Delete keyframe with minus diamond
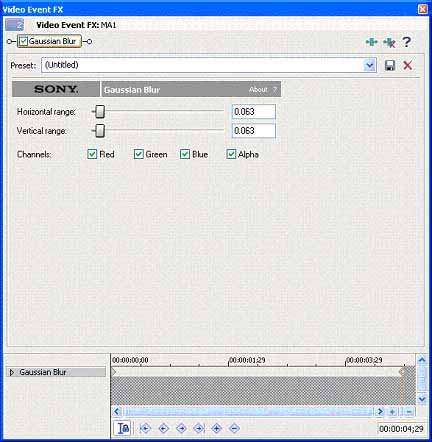This screenshot has height=442, width=432. (x=234, y=428)
